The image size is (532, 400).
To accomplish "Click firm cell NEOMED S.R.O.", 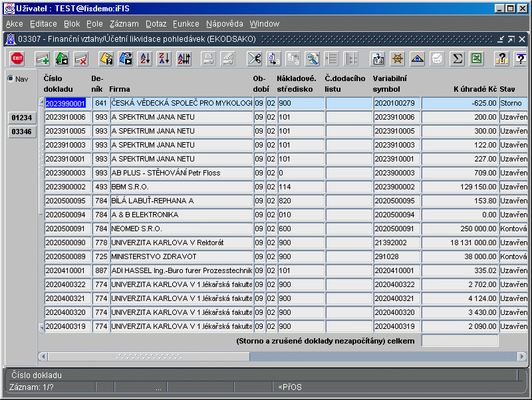I will click(x=182, y=229).
